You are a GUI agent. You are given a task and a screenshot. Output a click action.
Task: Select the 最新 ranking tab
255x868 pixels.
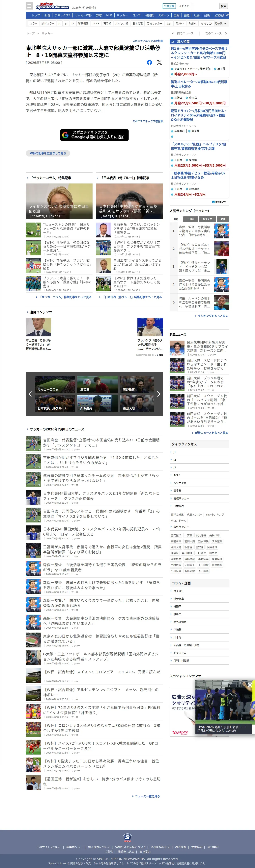click(176, 219)
